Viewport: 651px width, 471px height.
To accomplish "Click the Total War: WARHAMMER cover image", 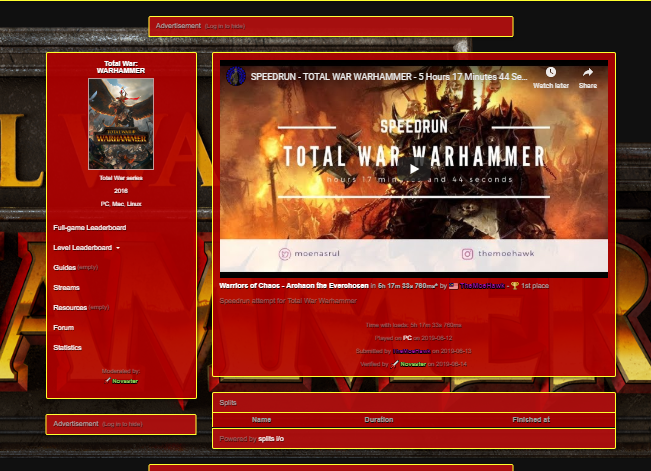I will (x=121, y=124).
